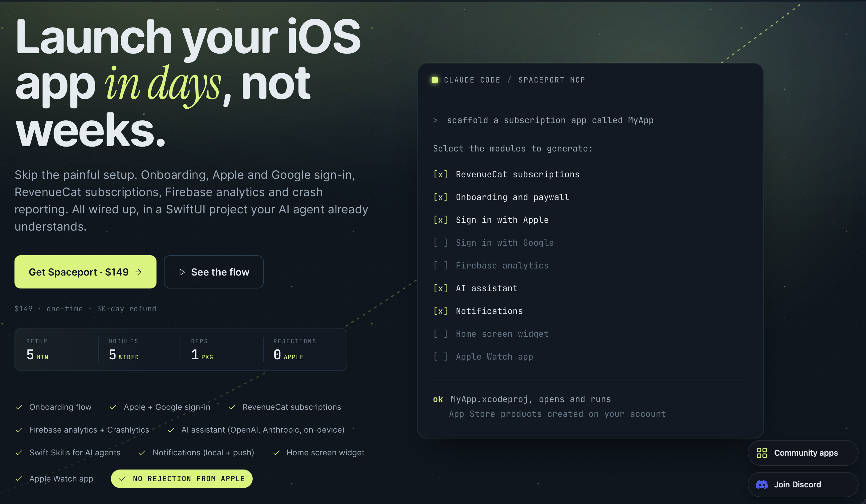The height and width of the screenshot is (504, 866).
Task: Open the See the flow demo
Action: coord(214,272)
